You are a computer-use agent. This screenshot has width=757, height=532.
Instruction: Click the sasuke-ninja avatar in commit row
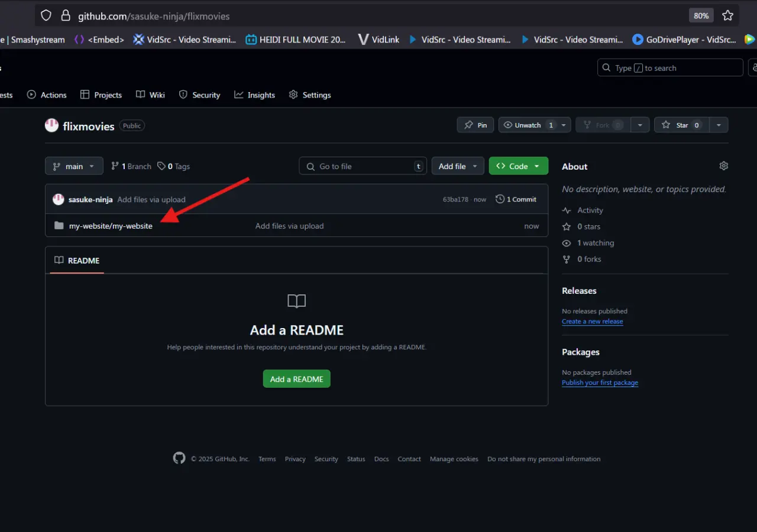[x=58, y=199]
